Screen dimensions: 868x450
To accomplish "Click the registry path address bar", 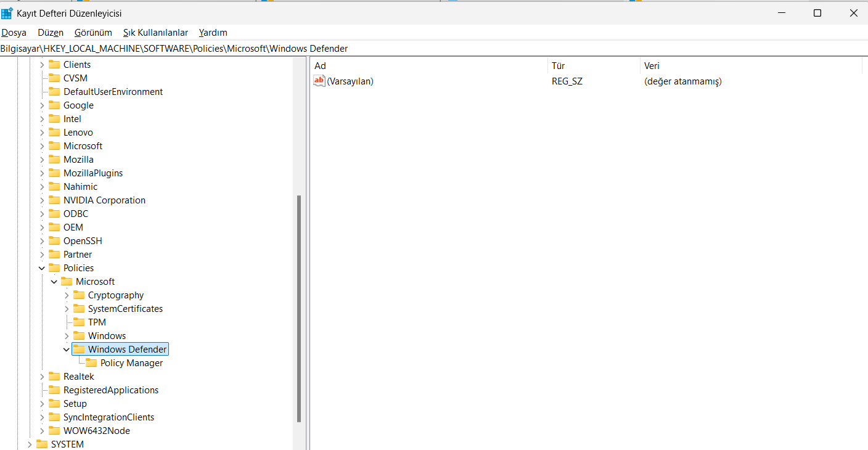I will pyautogui.click(x=434, y=49).
